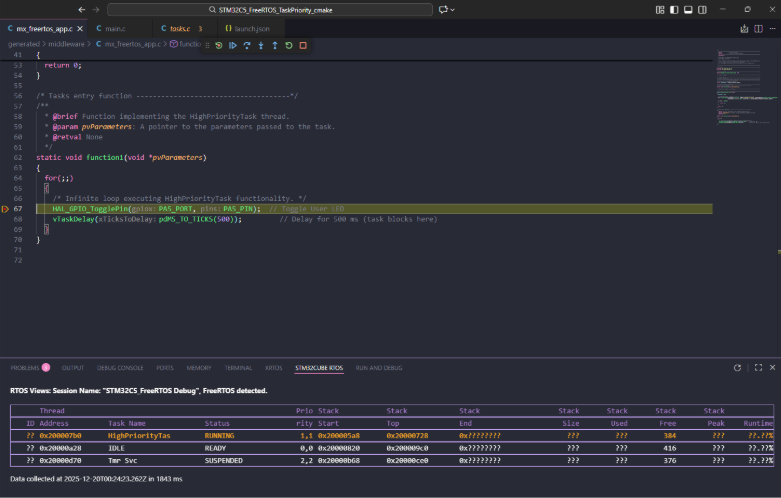Toggle the bottom panel visibility

[688, 9]
